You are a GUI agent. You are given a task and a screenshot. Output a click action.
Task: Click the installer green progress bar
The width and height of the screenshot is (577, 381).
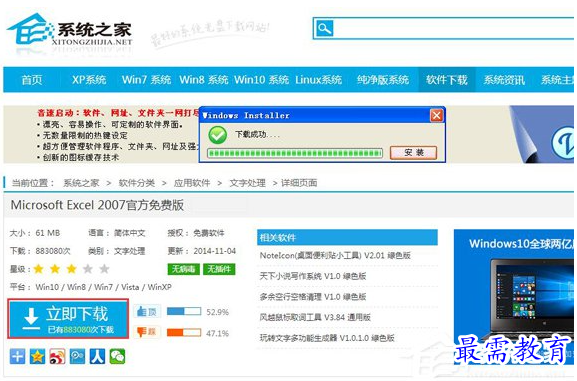295,153
